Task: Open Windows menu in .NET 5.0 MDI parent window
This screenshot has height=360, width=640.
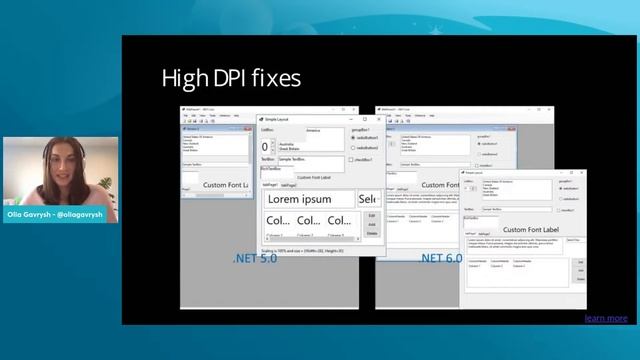Action: coord(225,116)
